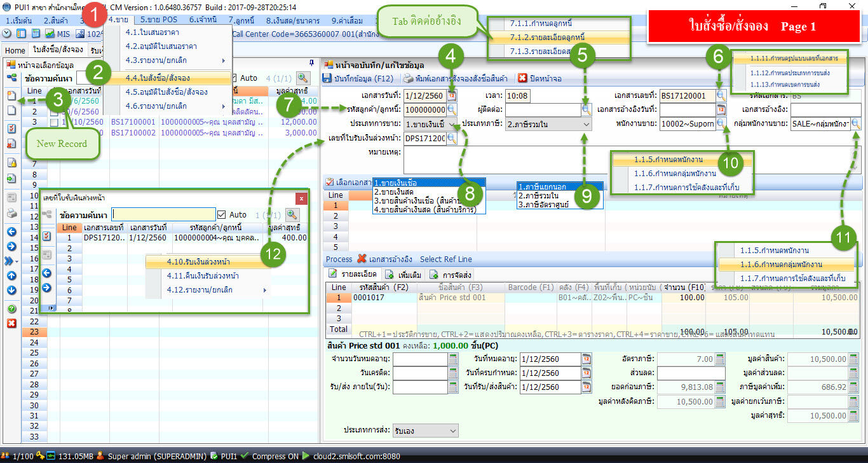Click the blue up arrow sidebar icon
Image resolution: width=868 pixels, height=463 pixels.
pyautogui.click(x=11, y=276)
